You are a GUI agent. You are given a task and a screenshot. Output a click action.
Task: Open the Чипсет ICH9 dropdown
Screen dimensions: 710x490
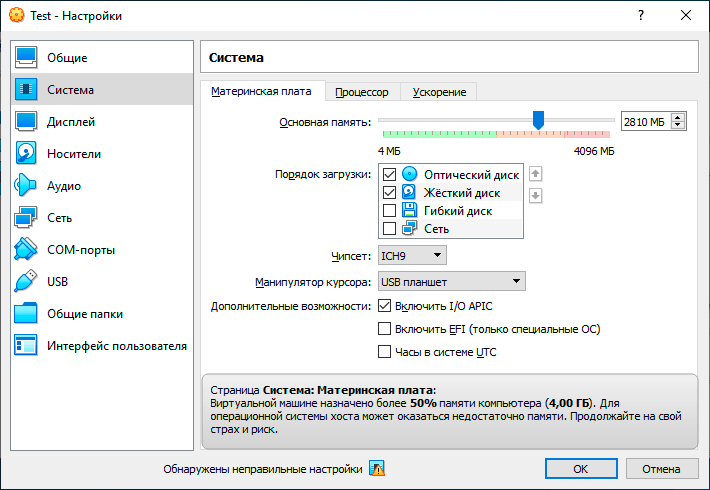click(412, 255)
